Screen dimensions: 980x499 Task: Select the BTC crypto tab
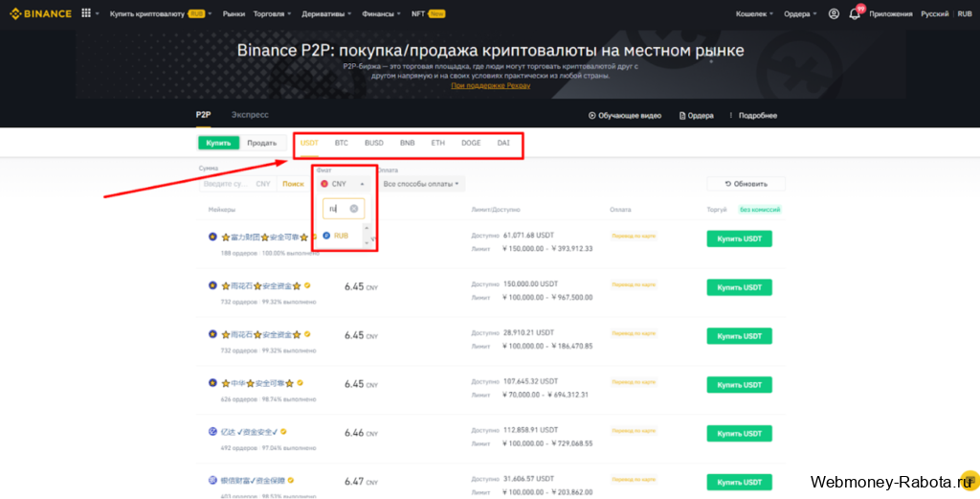[342, 144]
